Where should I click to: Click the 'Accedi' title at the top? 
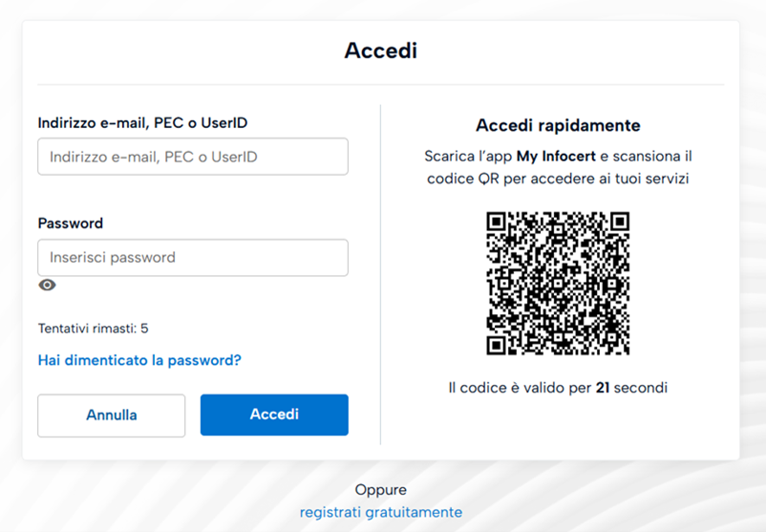(381, 51)
